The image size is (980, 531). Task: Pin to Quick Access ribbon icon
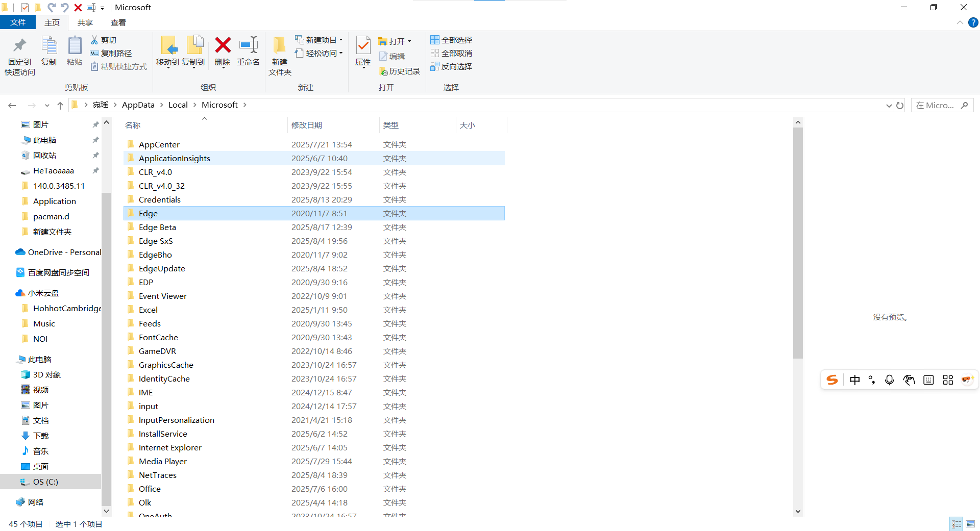click(x=20, y=56)
